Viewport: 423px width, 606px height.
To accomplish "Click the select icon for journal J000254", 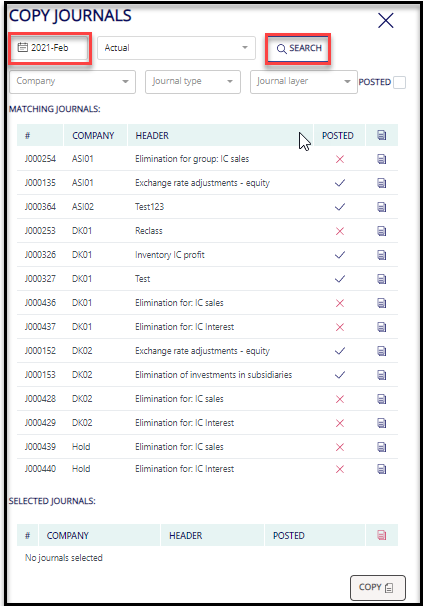I will [381, 159].
